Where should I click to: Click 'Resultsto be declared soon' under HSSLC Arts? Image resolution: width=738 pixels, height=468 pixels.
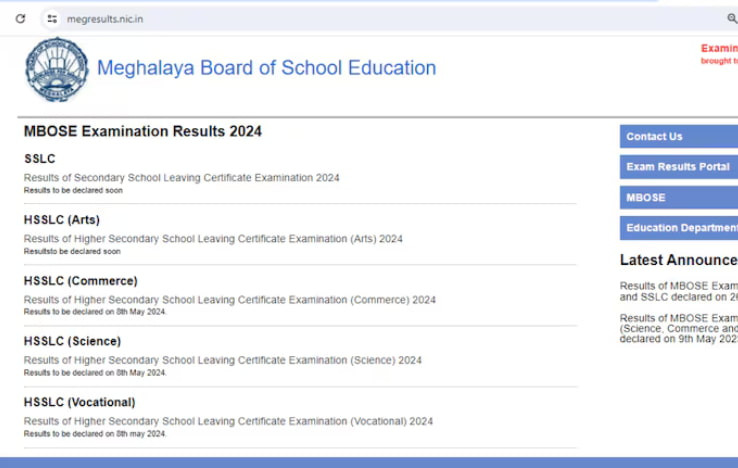click(72, 251)
